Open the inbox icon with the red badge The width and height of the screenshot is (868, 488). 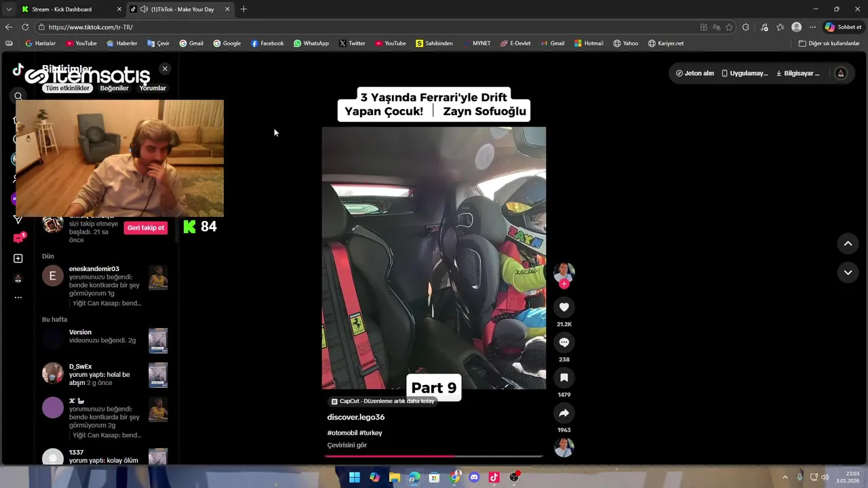pyautogui.click(x=18, y=238)
